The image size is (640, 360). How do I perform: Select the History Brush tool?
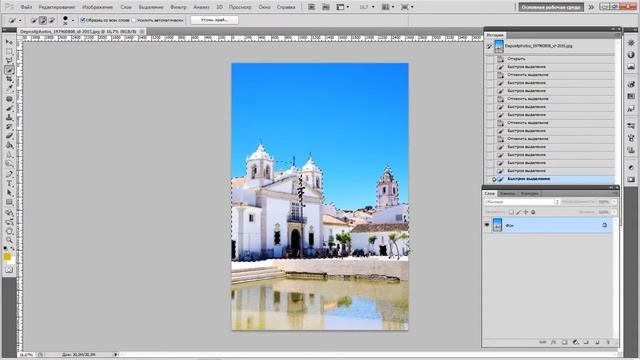[x=9, y=127]
